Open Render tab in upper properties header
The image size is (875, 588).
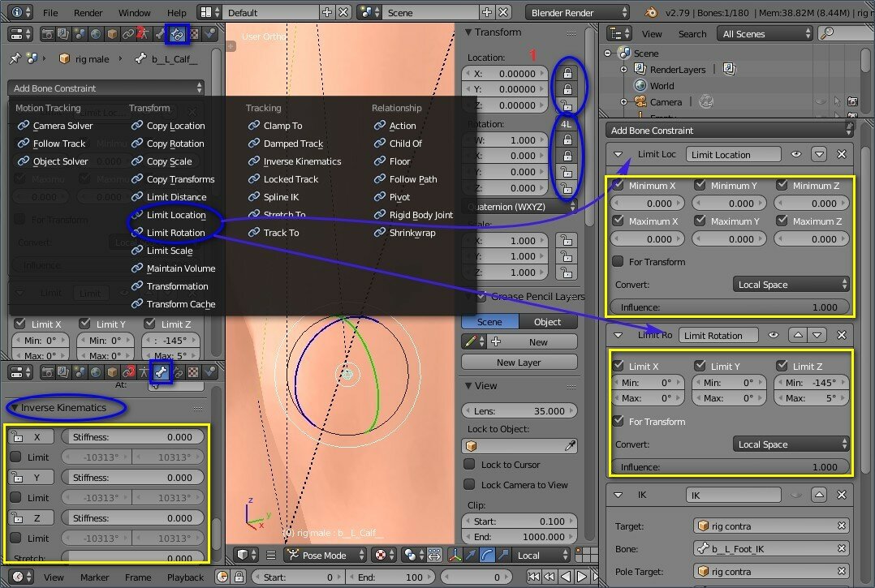click(x=48, y=34)
